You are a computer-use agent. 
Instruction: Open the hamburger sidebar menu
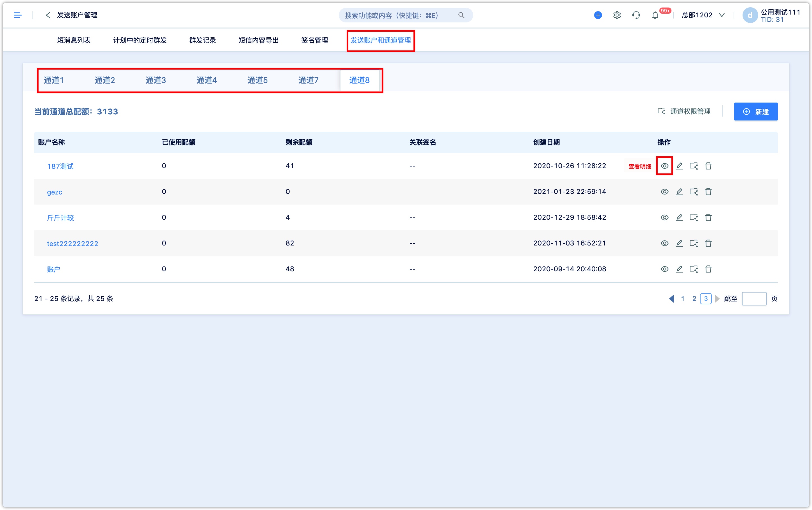pos(18,15)
